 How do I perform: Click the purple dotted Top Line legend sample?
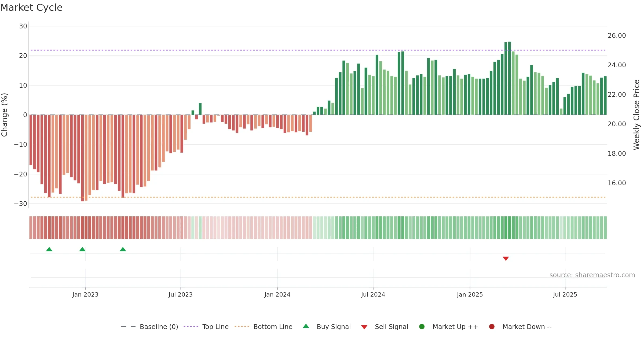[x=191, y=327]
